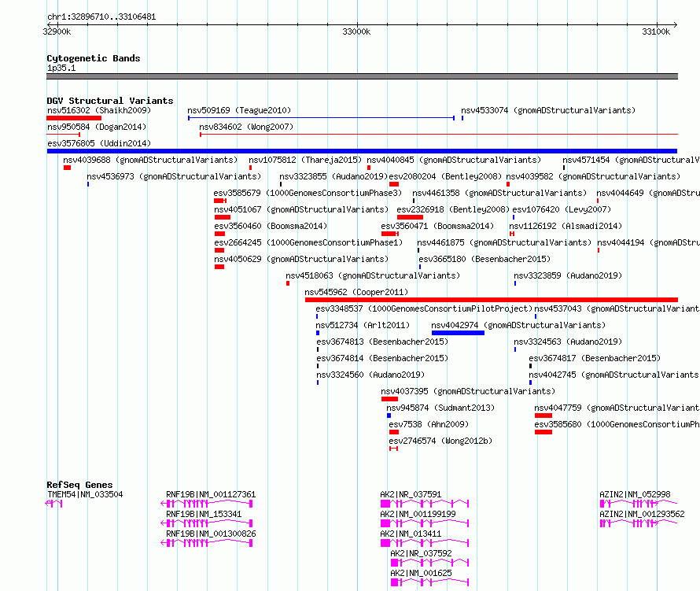Click the chr1:32896710..33106481 coordinate label
Image resolution: width=700 pixels, height=591 pixels.
[x=101, y=17]
